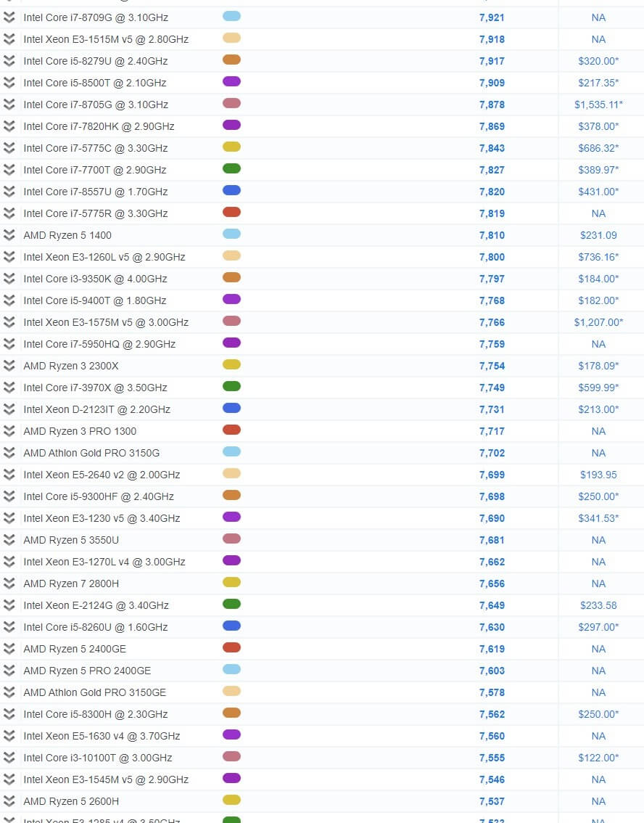This screenshot has height=823, width=644.
Task: Expand the AMD Ryzen 5 3550U row chevron
Action: coord(9,540)
